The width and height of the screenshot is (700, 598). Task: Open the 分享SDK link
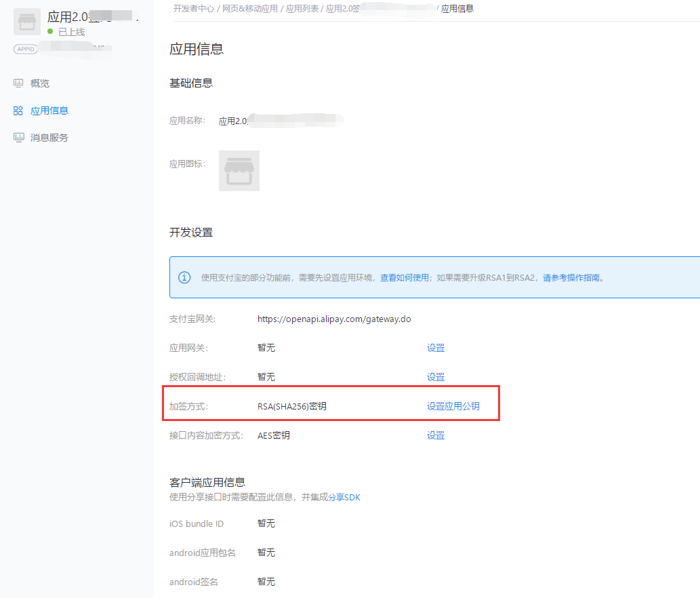point(348,497)
